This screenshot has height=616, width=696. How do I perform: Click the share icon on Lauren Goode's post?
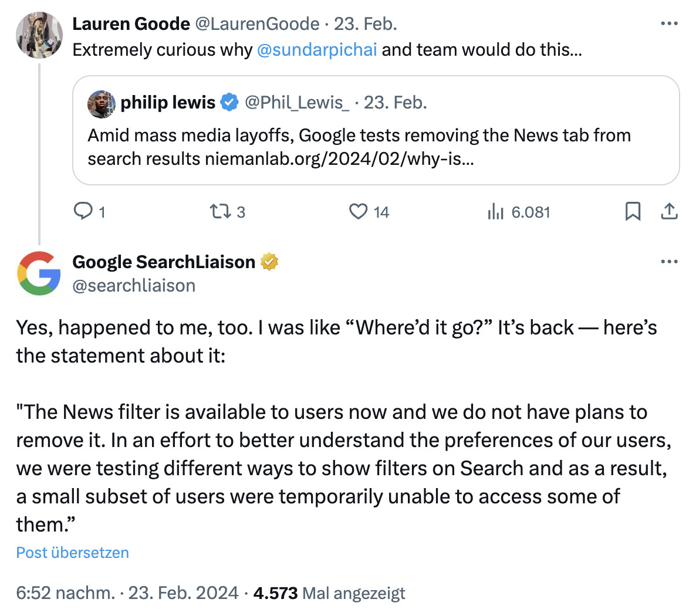point(670,212)
